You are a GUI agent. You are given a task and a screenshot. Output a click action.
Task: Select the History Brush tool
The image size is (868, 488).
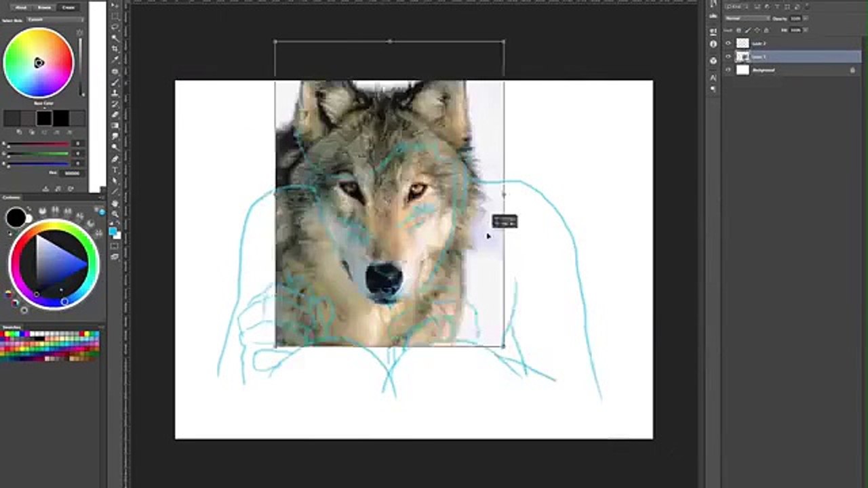115,104
